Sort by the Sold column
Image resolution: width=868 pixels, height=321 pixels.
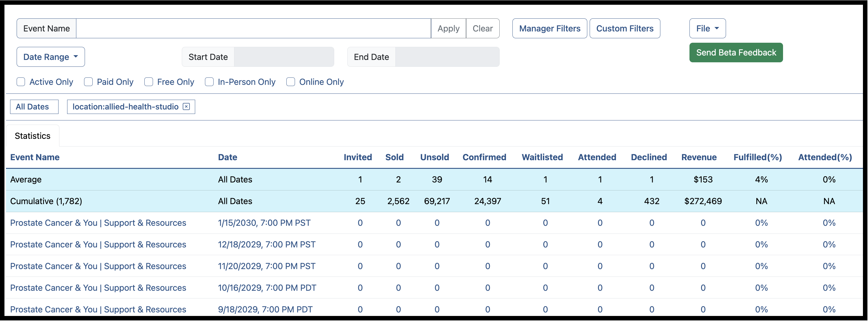[x=394, y=157]
